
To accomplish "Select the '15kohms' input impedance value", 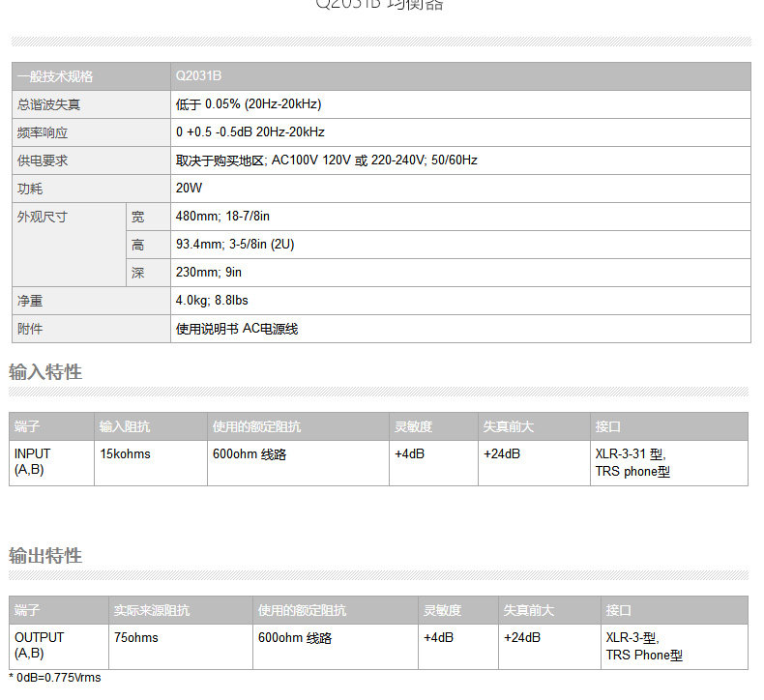I will (x=125, y=454).
